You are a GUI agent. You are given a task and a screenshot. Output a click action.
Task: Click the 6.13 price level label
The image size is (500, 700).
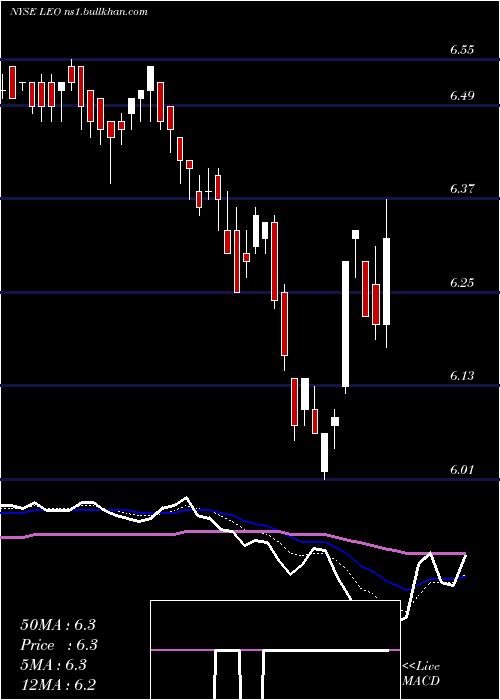[462, 376]
